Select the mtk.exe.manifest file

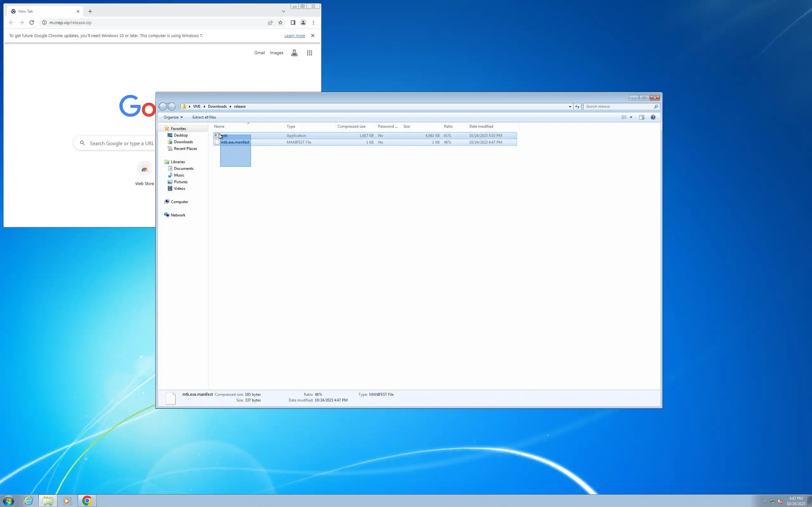[x=234, y=142]
